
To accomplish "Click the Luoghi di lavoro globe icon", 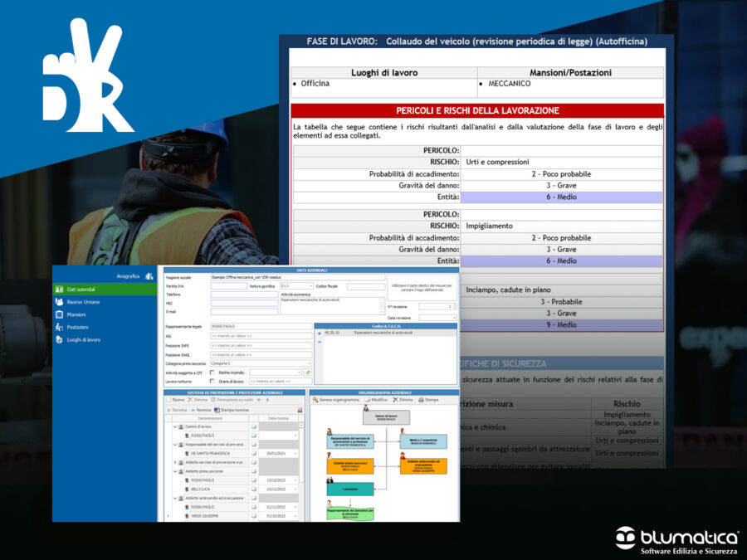I will click(59, 339).
